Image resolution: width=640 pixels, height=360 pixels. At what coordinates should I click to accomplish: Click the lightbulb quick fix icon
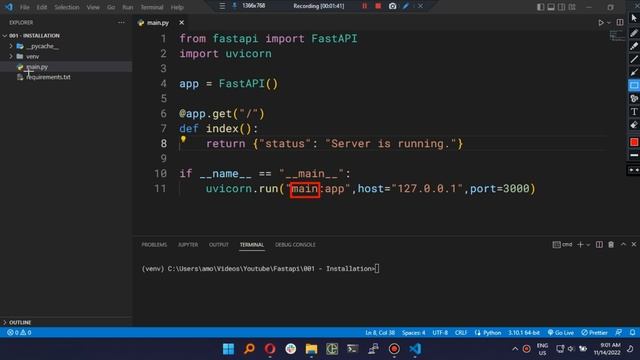click(x=183, y=140)
